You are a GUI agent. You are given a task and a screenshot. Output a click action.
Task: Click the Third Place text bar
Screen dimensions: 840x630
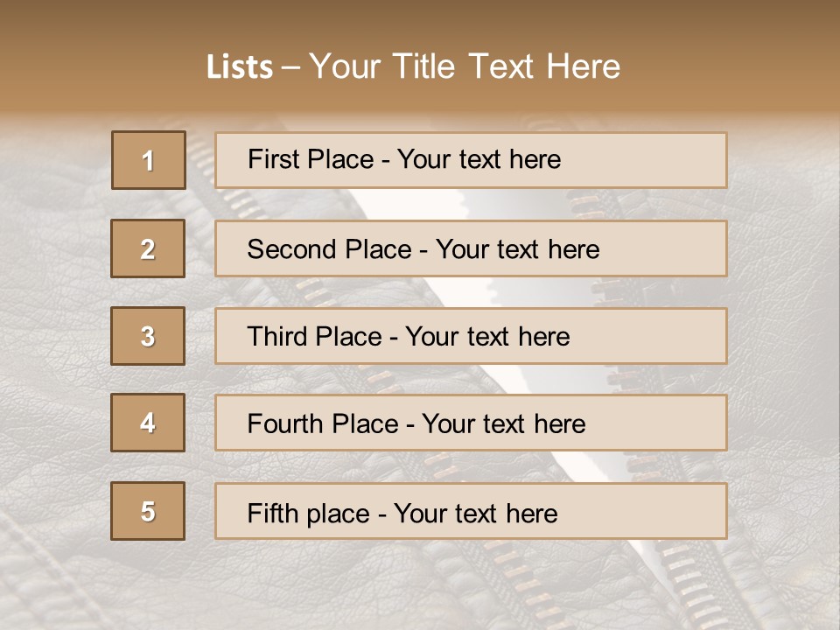(x=471, y=336)
